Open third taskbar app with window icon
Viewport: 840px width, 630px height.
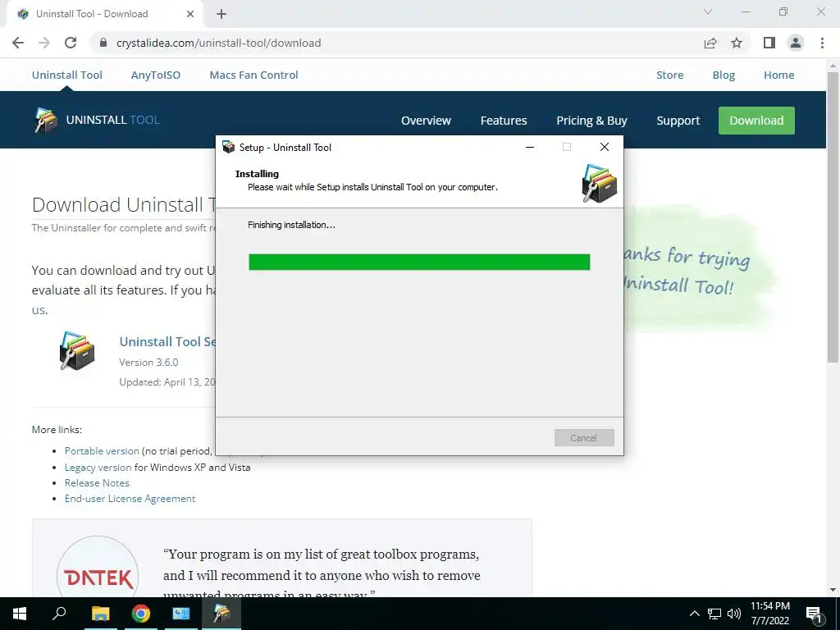point(181,614)
